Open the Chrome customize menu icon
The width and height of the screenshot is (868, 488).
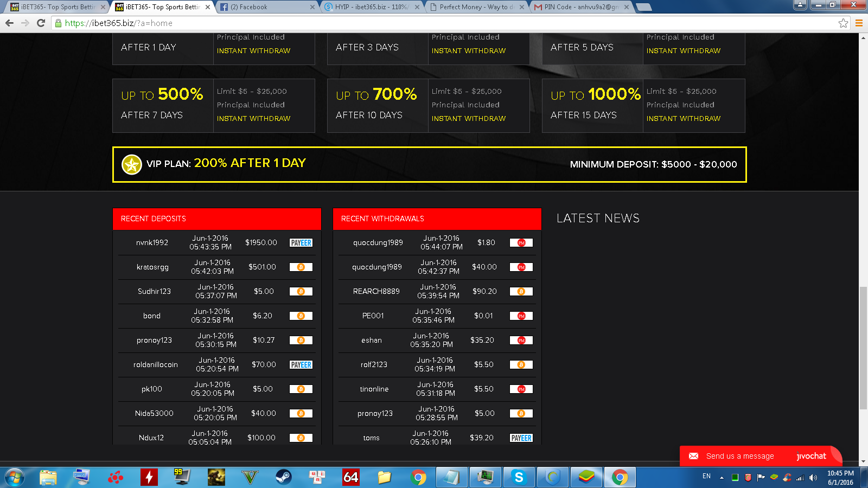(x=859, y=23)
